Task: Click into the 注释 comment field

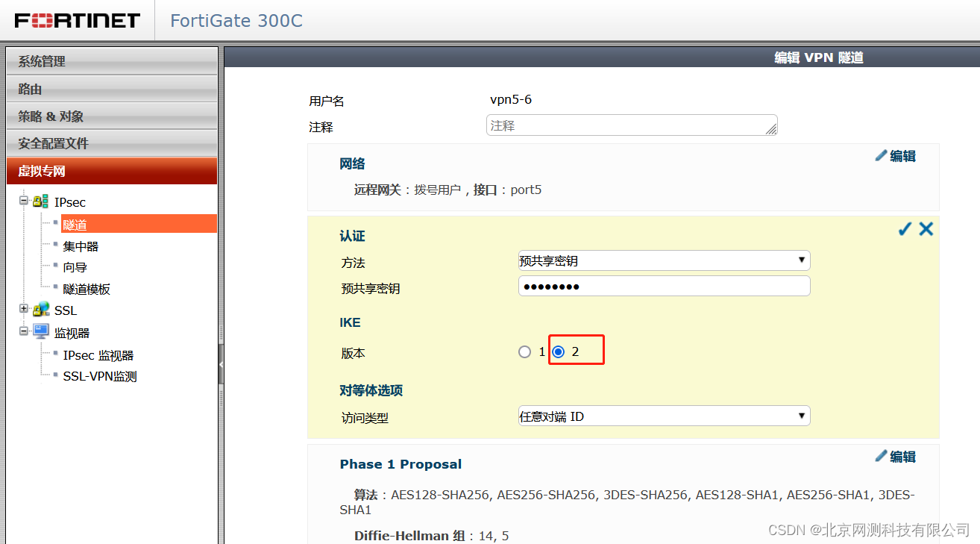Action: pos(632,125)
